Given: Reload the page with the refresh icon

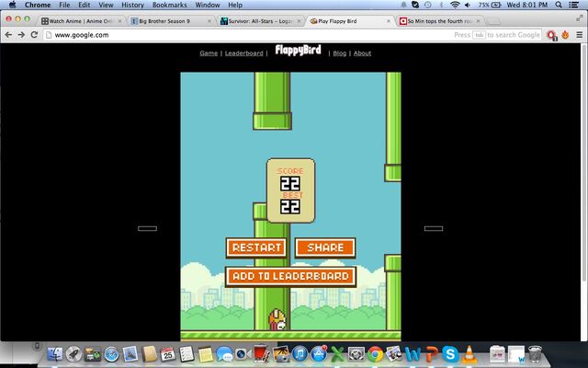Looking at the screenshot, I should (34, 35).
